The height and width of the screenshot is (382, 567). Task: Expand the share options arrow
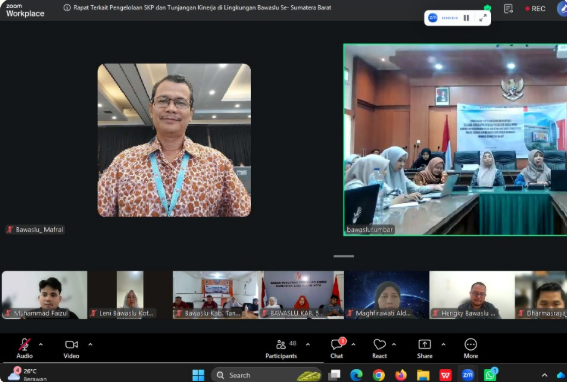(443, 344)
